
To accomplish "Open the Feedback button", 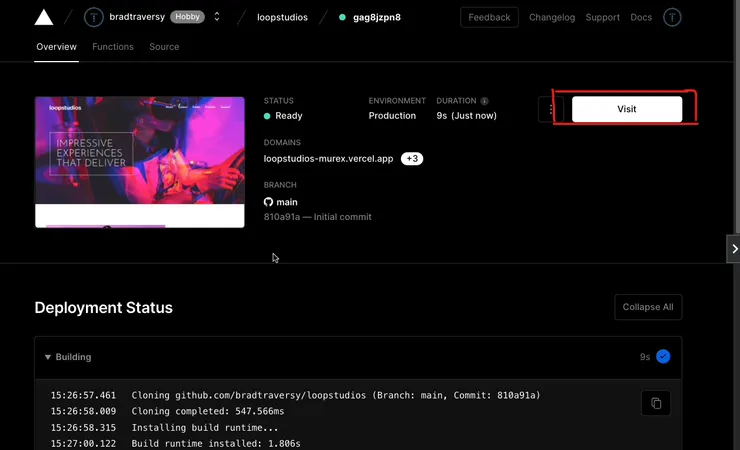I will point(489,17).
